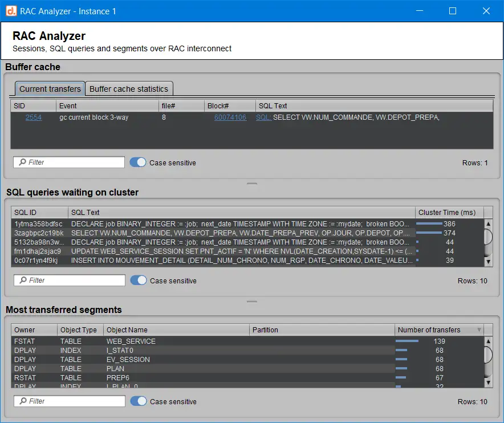The image size is (504, 423).
Task: Select the WEB_SERVICE segment row
Action: [247, 341]
